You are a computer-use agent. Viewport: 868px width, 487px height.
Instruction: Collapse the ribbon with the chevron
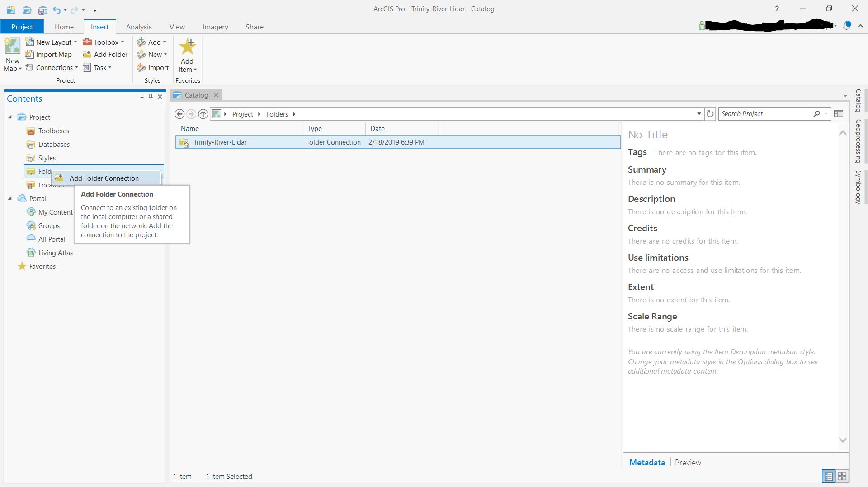click(860, 26)
